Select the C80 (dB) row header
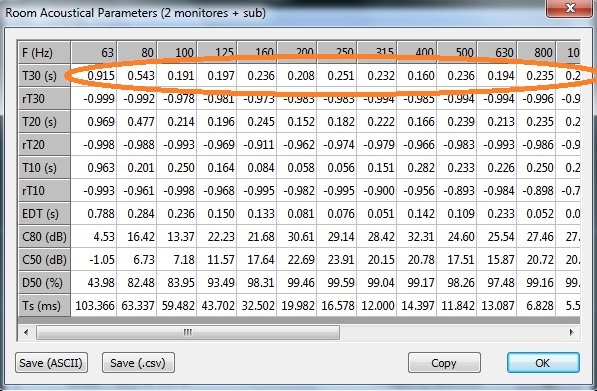This screenshot has height=391, width=597. (44, 236)
